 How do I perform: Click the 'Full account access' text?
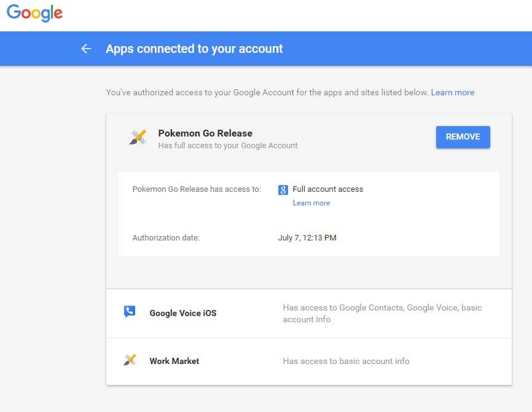tap(328, 189)
